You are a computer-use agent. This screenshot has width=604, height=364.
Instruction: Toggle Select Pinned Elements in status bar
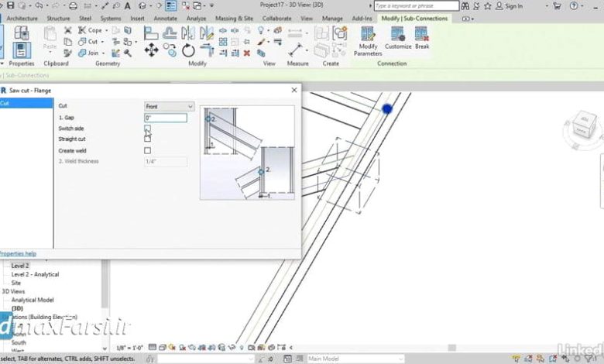click(x=541, y=359)
